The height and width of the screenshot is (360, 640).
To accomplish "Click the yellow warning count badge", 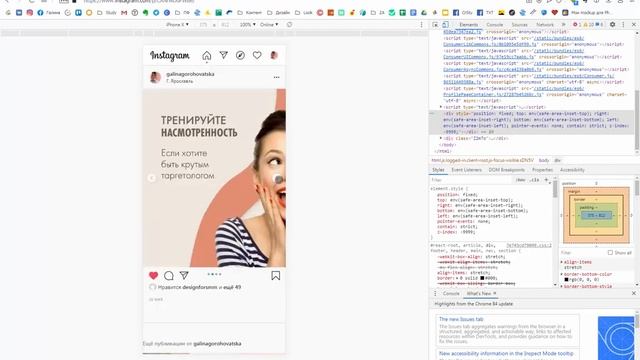I will pyautogui.click(x=588, y=24).
